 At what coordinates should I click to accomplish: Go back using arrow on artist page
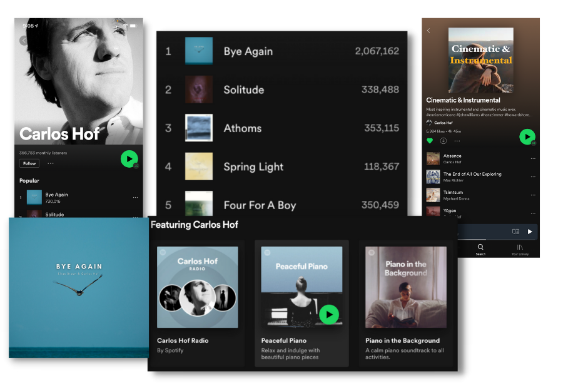coord(23,41)
